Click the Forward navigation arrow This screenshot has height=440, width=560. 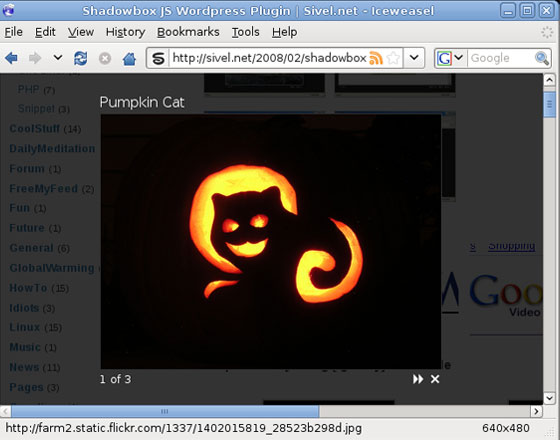35,58
